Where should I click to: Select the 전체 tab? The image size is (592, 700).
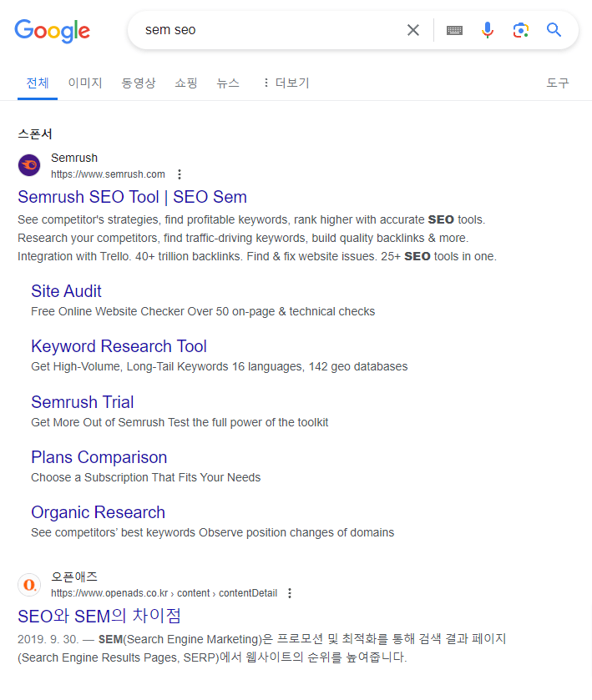(38, 83)
